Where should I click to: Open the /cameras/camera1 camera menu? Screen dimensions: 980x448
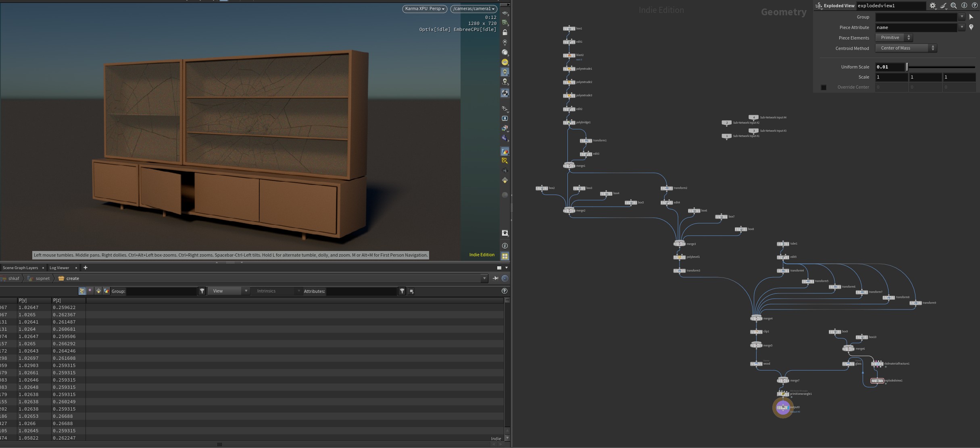click(x=474, y=9)
